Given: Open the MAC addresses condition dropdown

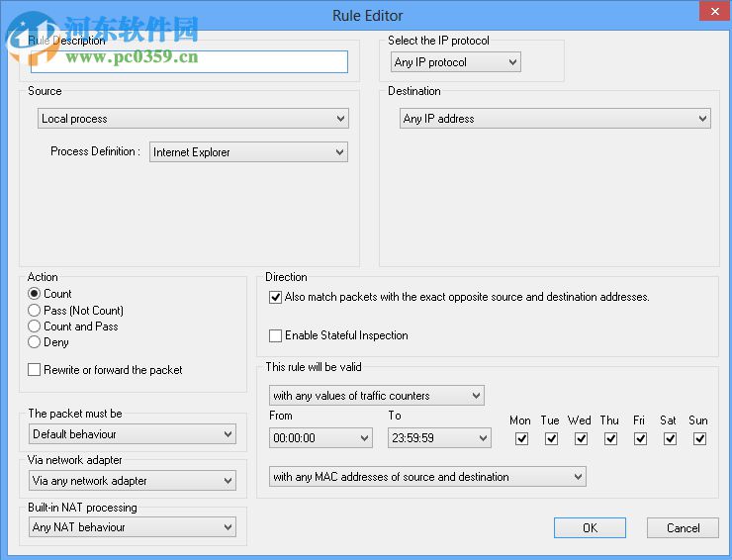Looking at the screenshot, I should click(427, 477).
